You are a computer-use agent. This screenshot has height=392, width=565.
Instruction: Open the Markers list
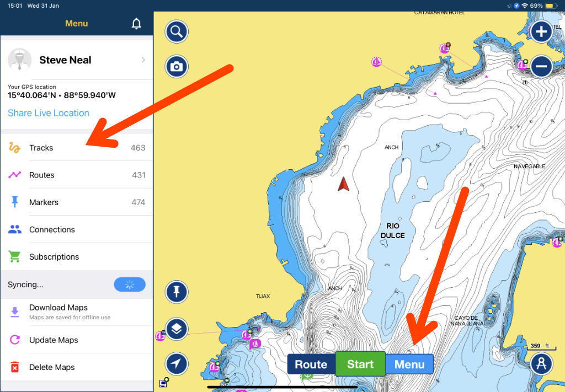click(x=76, y=202)
